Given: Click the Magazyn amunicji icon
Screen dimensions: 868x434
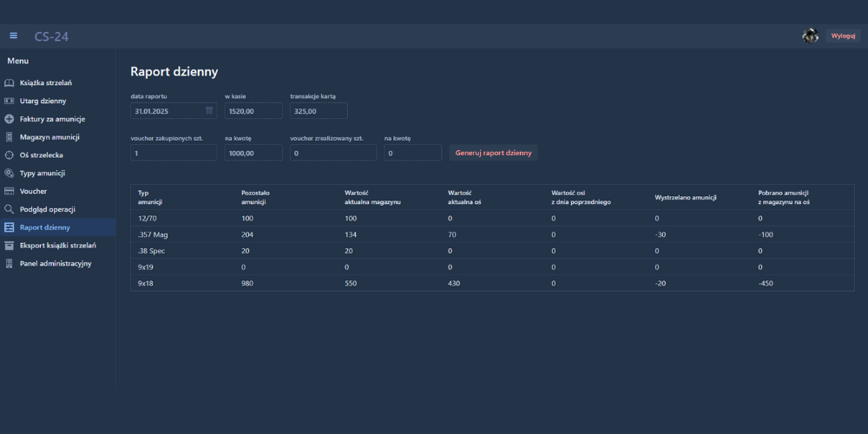Looking at the screenshot, I should [x=10, y=137].
